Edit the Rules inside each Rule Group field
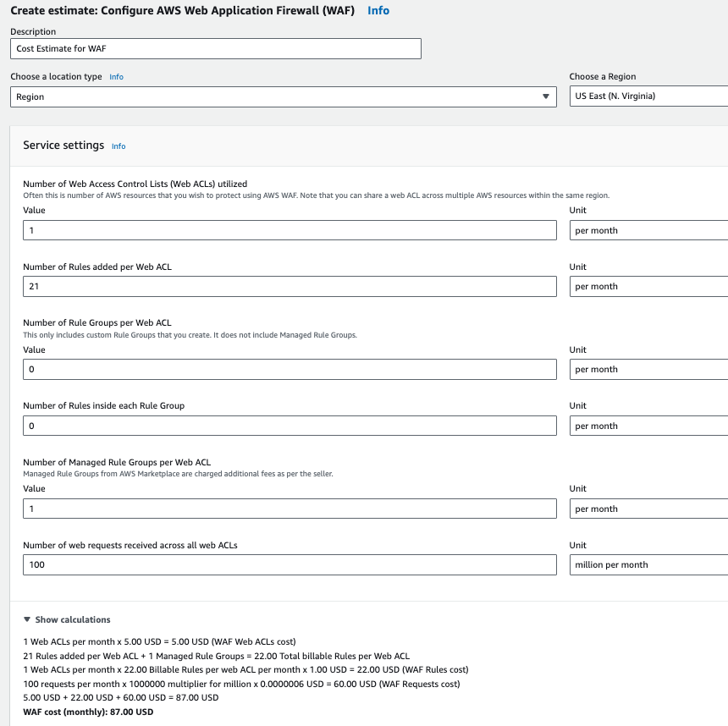 pyautogui.click(x=290, y=426)
